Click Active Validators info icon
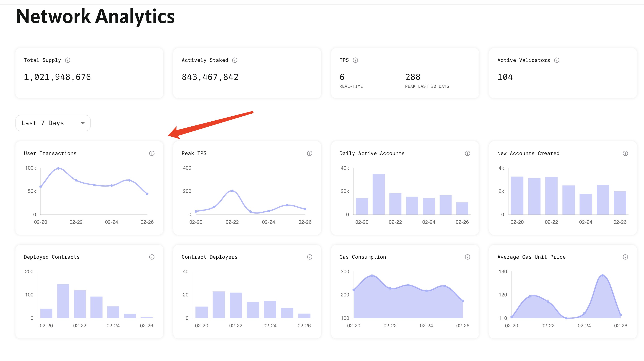This screenshot has width=644, height=361. coord(557,60)
